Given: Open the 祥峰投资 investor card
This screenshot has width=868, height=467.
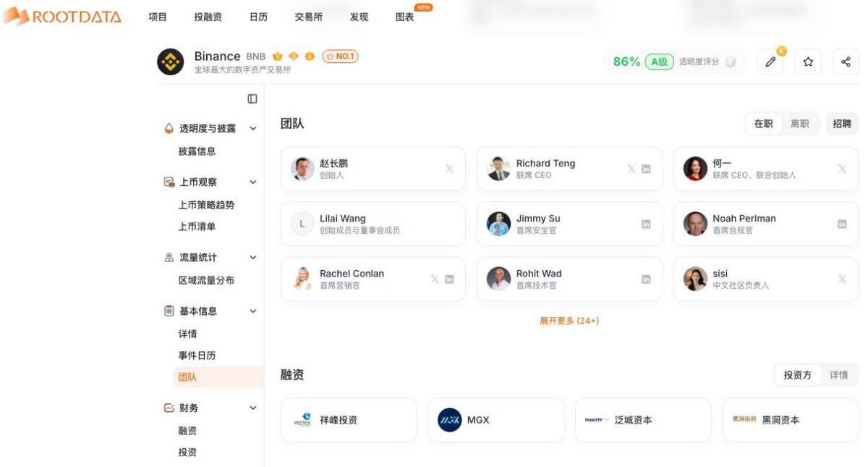Looking at the screenshot, I should click(x=349, y=420).
